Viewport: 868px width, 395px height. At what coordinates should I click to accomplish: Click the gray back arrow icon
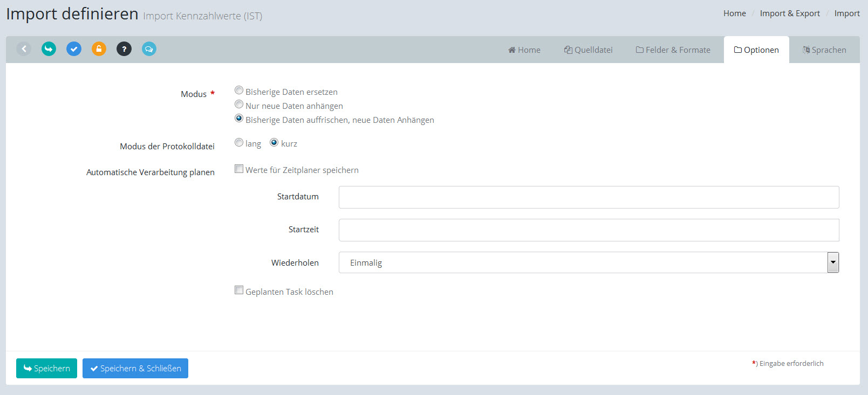pyautogui.click(x=24, y=49)
